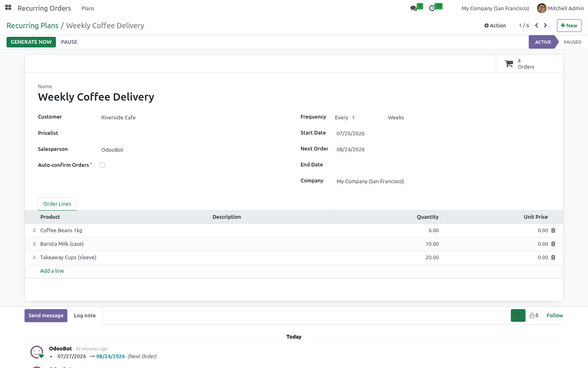Select the Barista Milk (case) product cell
The height and width of the screenshot is (368, 588).
point(125,244)
